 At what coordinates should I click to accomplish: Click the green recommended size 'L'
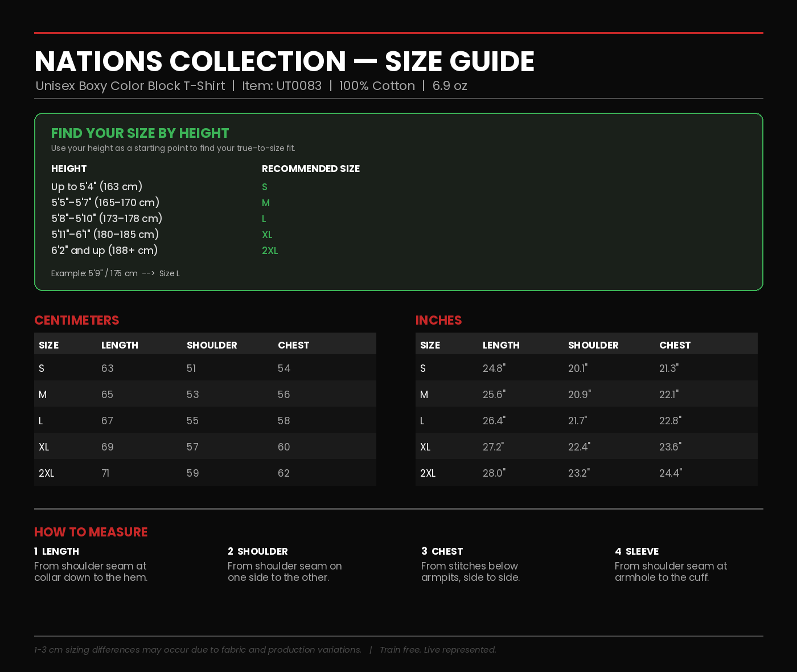coord(264,219)
